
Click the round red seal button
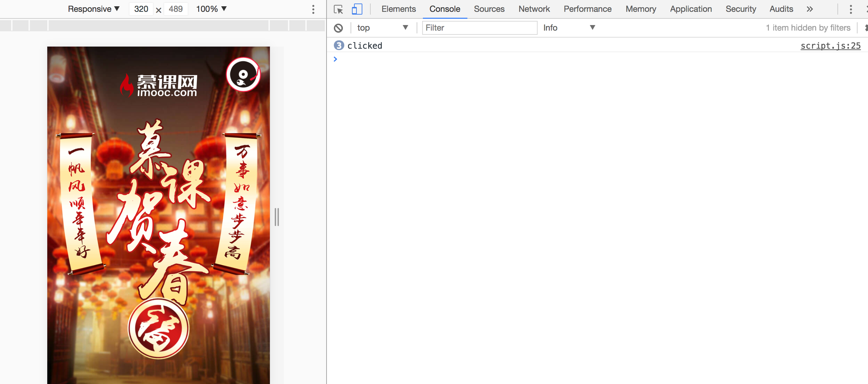pyautogui.click(x=159, y=329)
